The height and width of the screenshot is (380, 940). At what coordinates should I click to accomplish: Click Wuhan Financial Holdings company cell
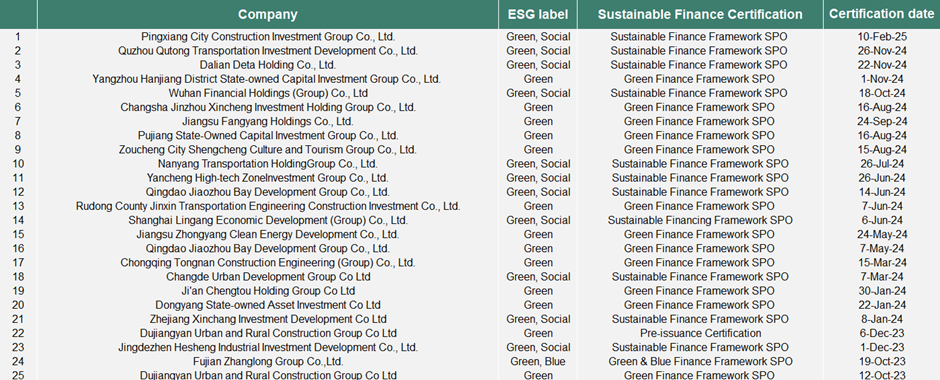(267, 93)
